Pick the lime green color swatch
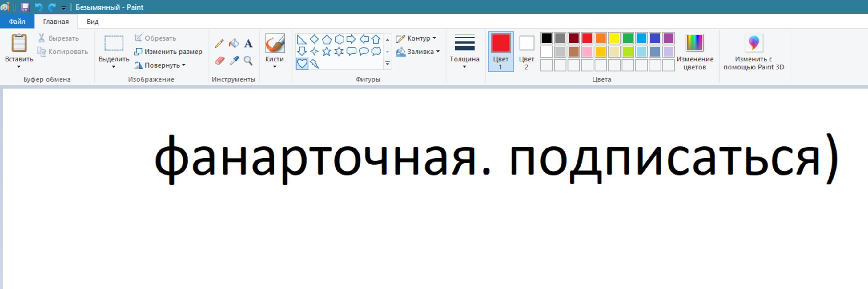 (628, 51)
